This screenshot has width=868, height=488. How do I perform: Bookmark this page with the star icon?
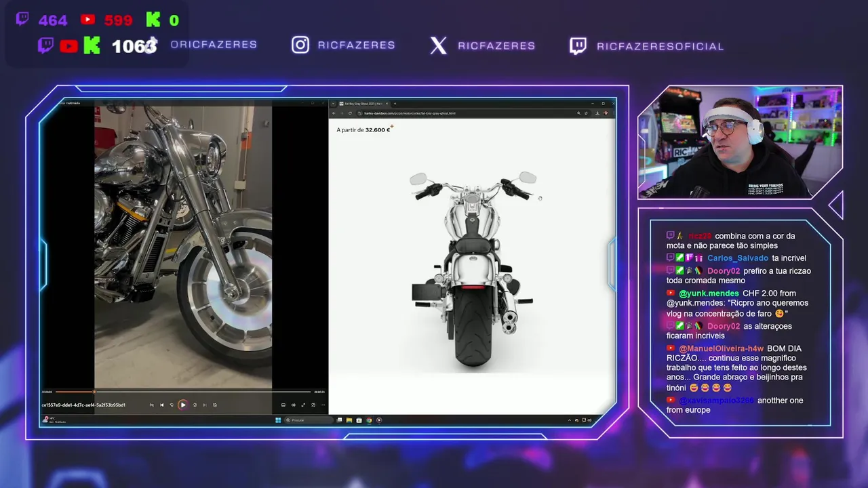click(586, 113)
